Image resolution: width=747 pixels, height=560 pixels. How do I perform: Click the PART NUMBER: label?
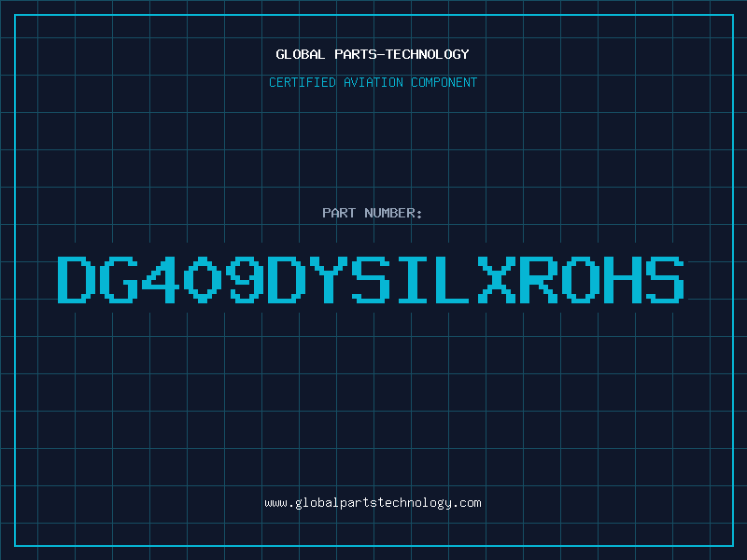pos(372,213)
